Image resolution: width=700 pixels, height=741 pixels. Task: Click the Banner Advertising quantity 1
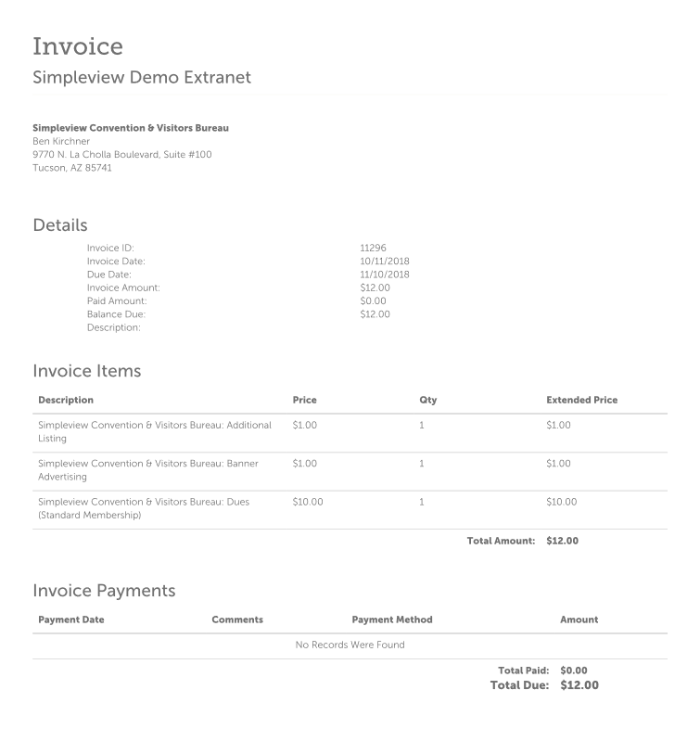click(x=422, y=463)
